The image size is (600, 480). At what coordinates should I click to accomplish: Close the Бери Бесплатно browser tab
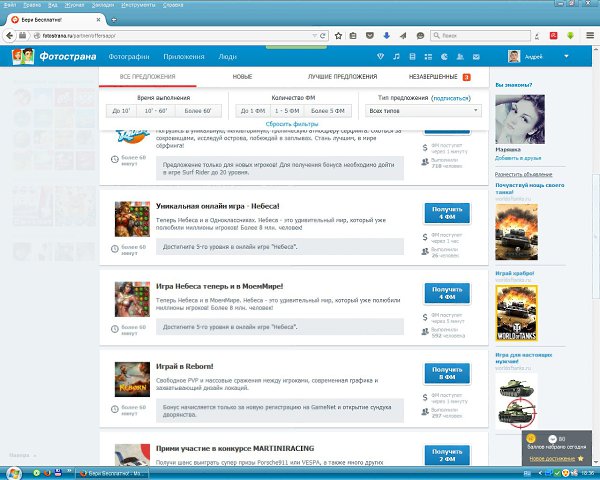point(98,20)
